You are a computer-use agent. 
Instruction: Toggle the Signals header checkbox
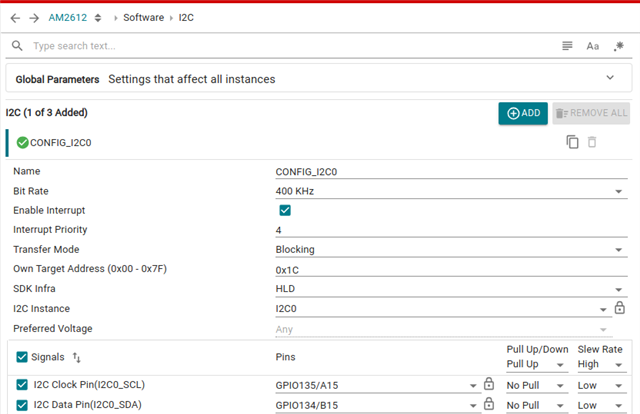coord(22,357)
